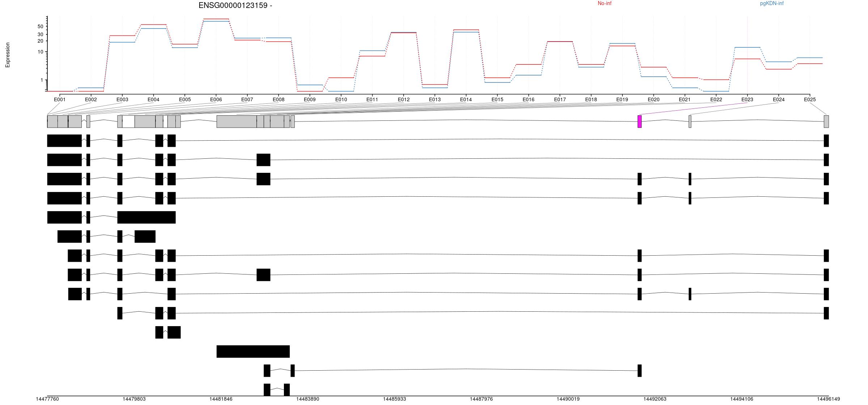Viewport: 868px width, 405px height.
Task: Click the y-axis tick value 1
Action: coord(42,80)
